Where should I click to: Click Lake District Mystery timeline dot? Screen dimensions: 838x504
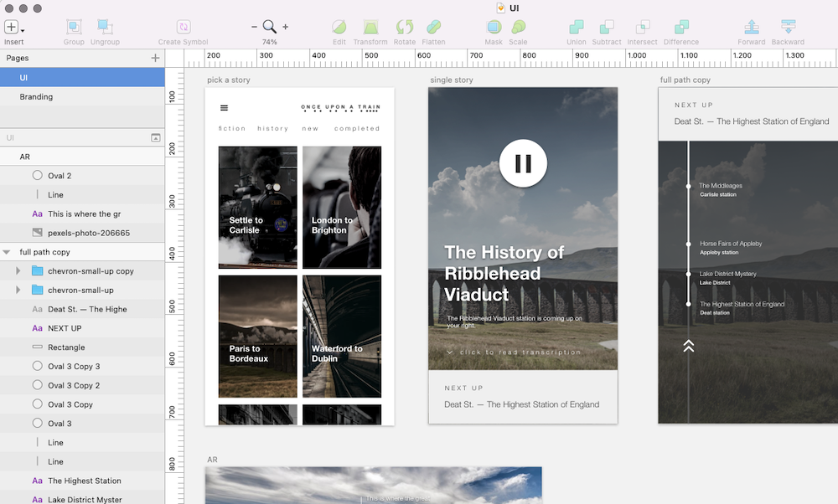click(x=688, y=274)
